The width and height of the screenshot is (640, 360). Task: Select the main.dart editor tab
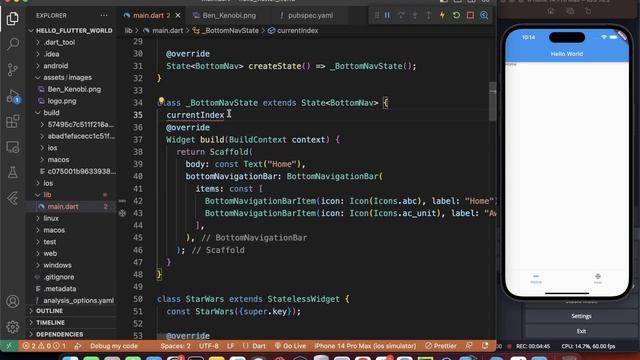pyautogui.click(x=148, y=16)
